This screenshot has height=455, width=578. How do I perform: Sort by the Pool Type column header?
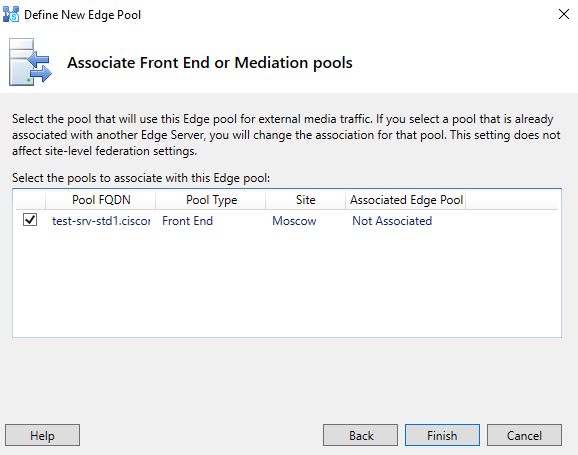click(211, 200)
